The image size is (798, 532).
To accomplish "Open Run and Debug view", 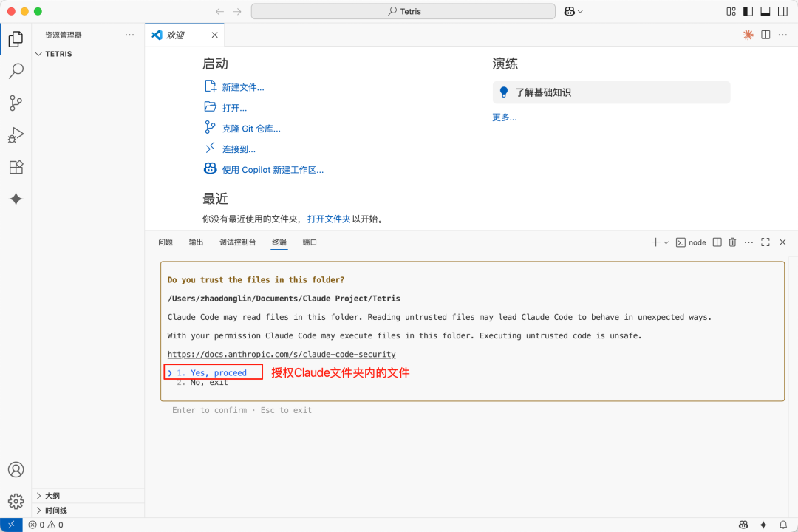I will coord(16,135).
